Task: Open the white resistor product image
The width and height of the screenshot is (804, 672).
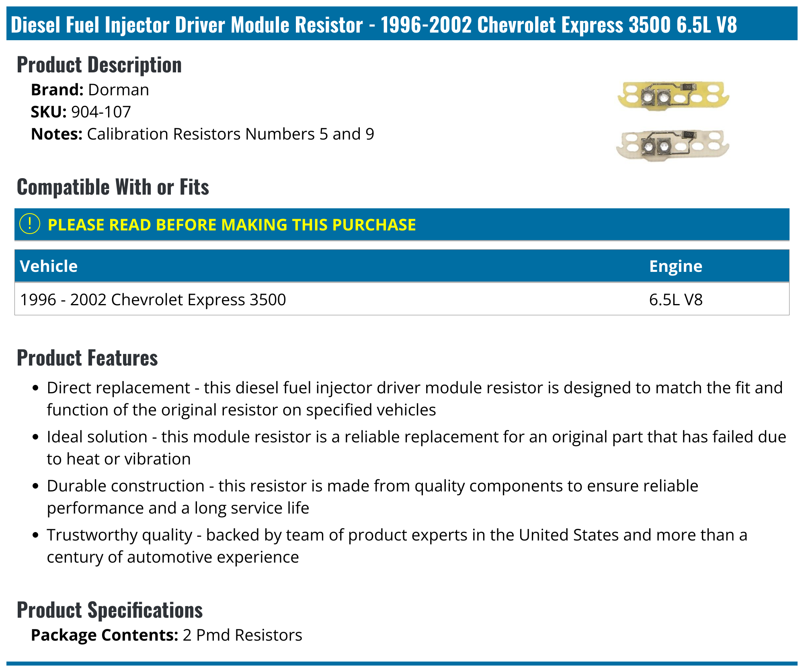Action: 672,146
